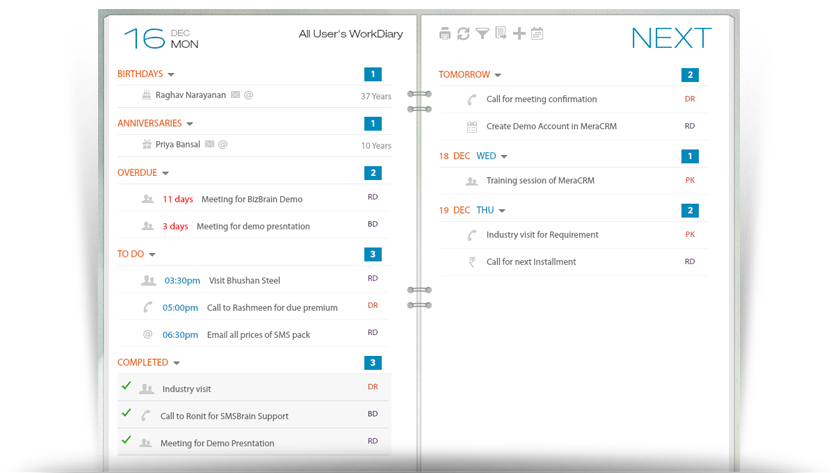Go to the NEXT page
This screenshot has width=831, height=473.
click(671, 39)
